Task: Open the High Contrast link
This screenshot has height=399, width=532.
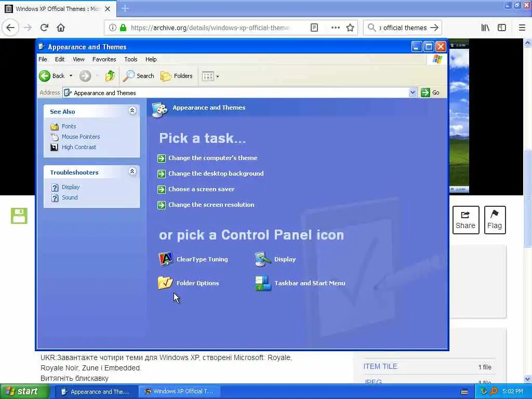Action: point(79,147)
